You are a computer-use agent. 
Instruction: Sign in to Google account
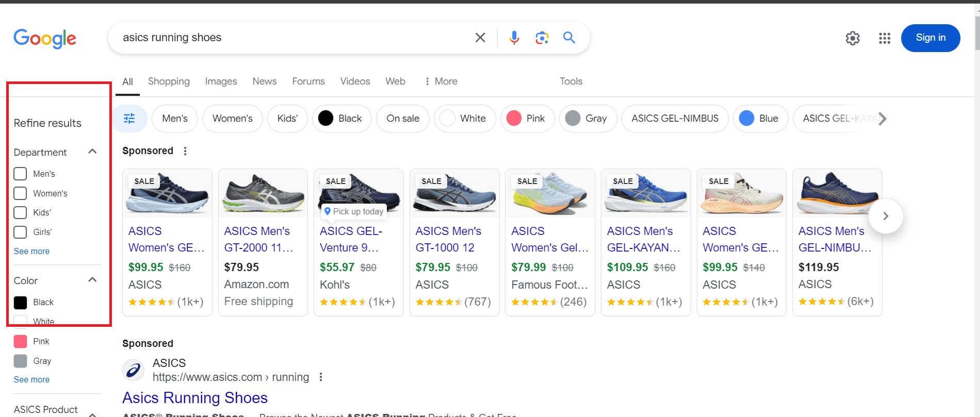click(930, 38)
